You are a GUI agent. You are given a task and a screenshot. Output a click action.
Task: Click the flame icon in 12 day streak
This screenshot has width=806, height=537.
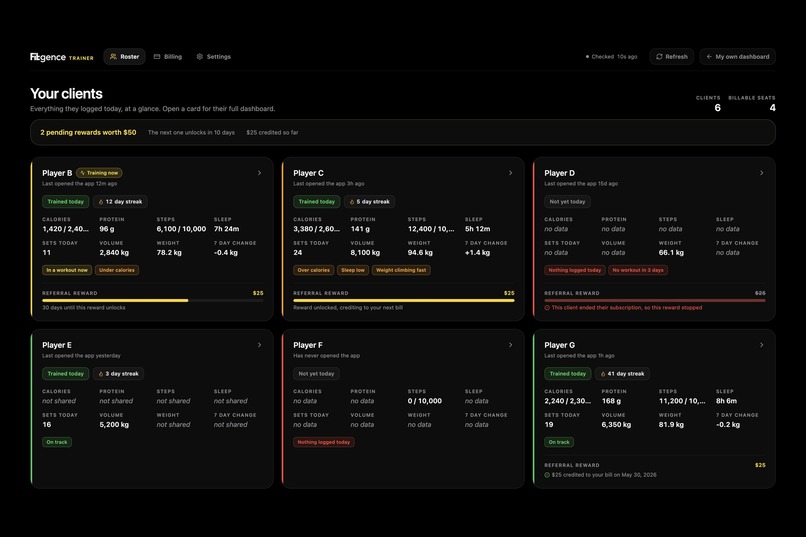(101, 202)
